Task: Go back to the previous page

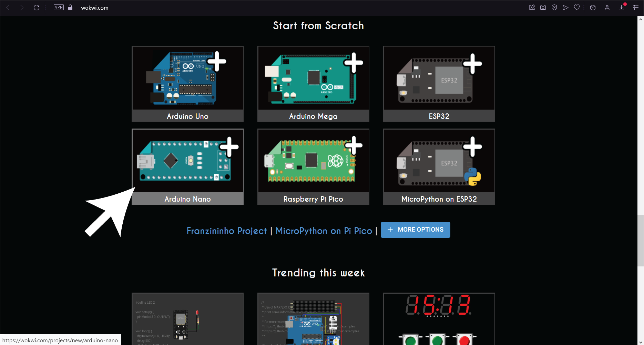Action: [x=8, y=8]
